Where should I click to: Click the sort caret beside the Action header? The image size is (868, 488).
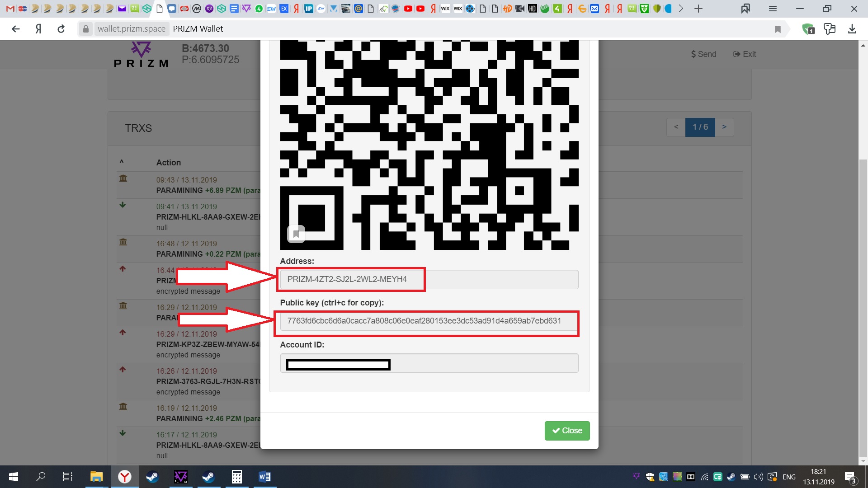coord(122,162)
